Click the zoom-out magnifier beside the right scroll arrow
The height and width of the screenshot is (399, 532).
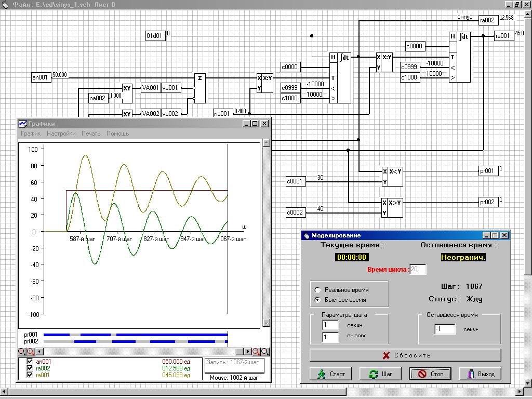(256, 352)
